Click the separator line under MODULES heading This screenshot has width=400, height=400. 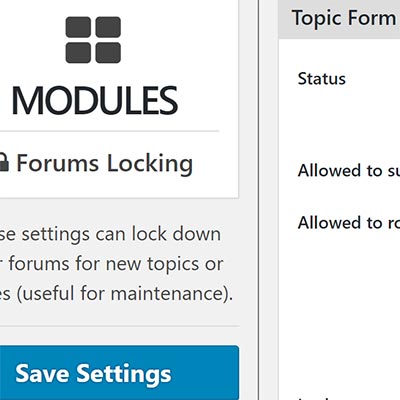coord(109,131)
